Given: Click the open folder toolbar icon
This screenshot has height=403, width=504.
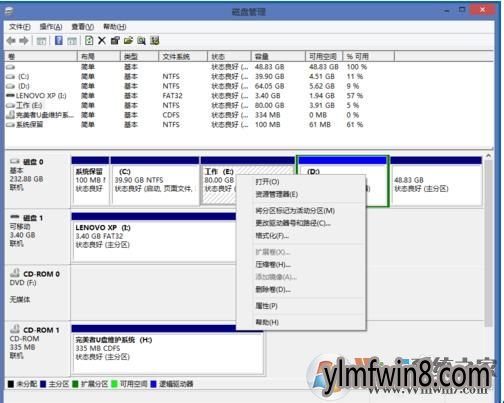Looking at the screenshot, I should [128, 41].
